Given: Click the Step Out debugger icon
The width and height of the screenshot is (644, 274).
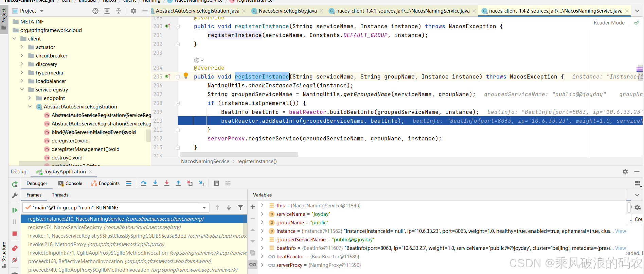Looking at the screenshot, I should 178,183.
